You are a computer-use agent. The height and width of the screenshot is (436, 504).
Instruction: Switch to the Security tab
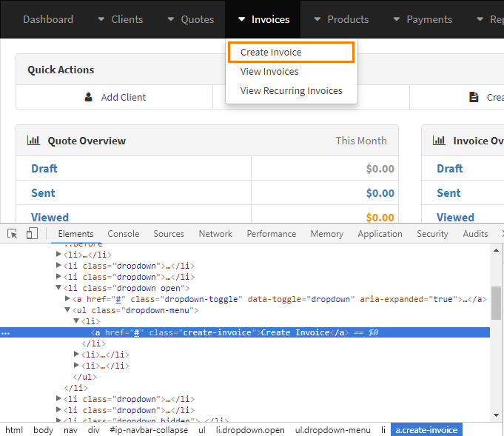(432, 234)
